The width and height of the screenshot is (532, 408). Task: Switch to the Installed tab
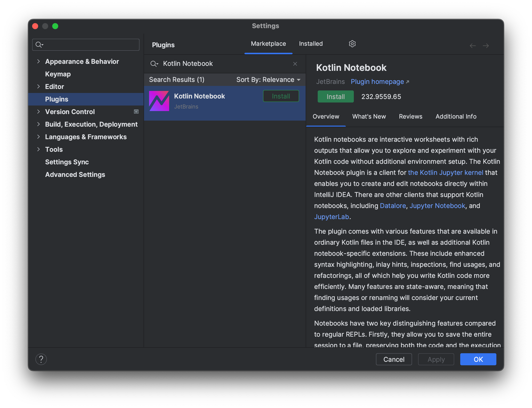311,44
